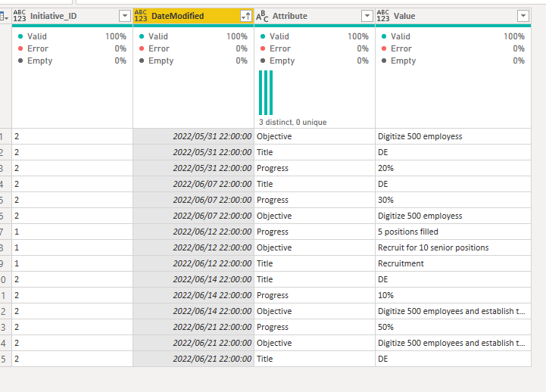Click the Attribute text data type icon
Screen dimensions: 546x392
click(x=262, y=16)
